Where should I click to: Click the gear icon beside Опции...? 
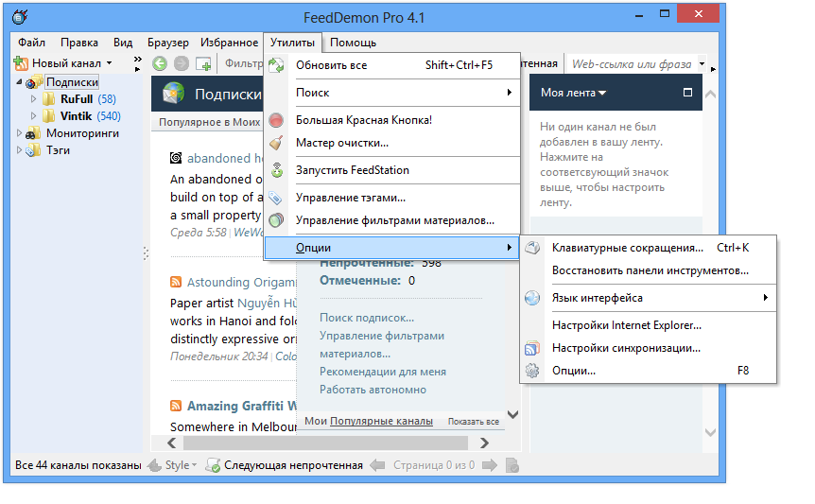tap(532, 371)
